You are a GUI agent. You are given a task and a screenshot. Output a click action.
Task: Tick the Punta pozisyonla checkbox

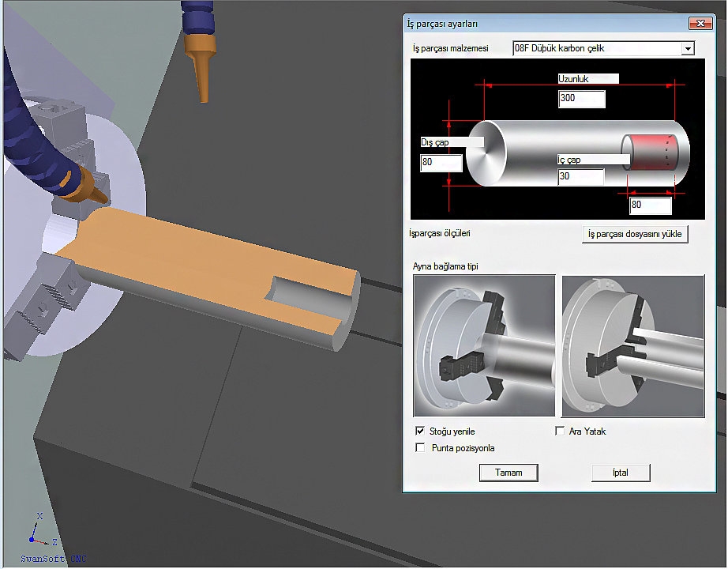pos(420,448)
